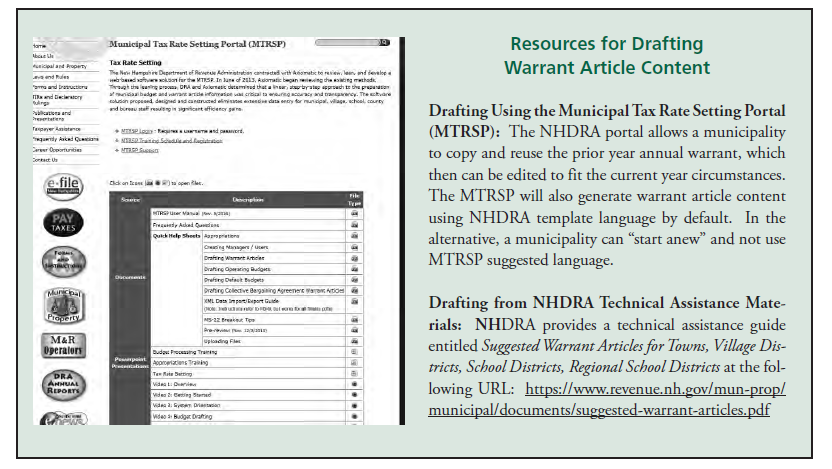Play the Video 3: System Orientation icon
832x469 pixels.
[x=354, y=405]
